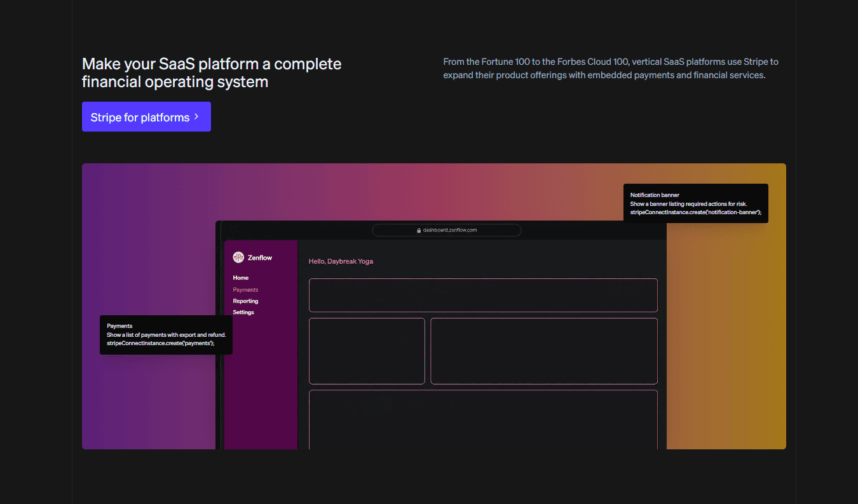
Task: Click stripeConnectInstance.create('payments') code text
Action: (x=161, y=343)
